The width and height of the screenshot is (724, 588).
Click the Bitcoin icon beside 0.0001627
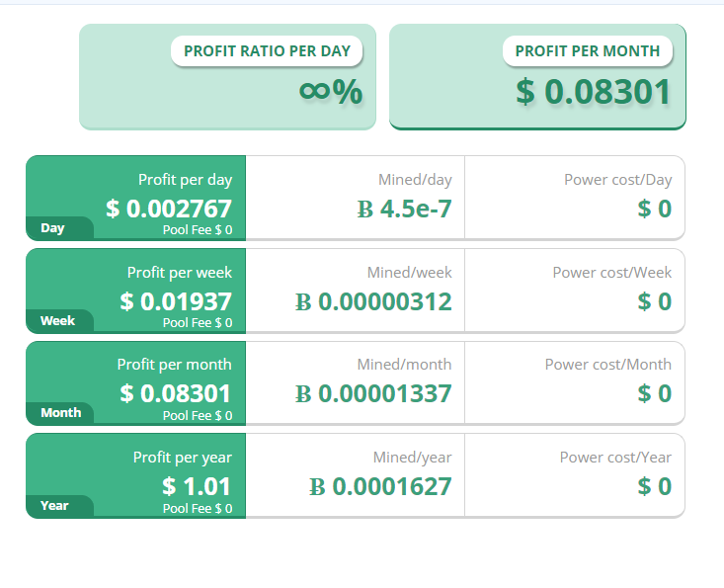pyautogui.click(x=317, y=487)
